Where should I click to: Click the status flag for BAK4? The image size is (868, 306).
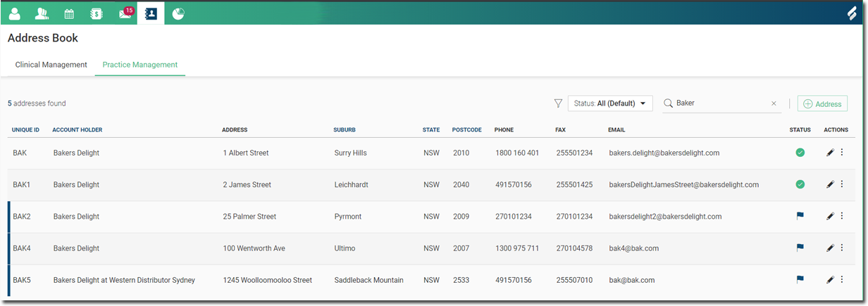(800, 248)
